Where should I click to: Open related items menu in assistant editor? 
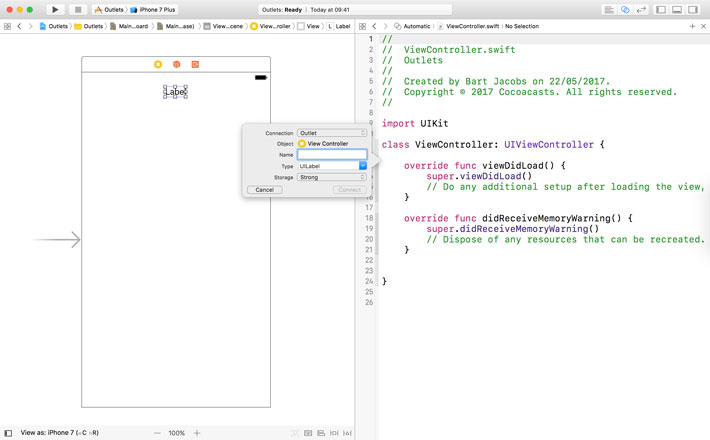[x=362, y=26]
